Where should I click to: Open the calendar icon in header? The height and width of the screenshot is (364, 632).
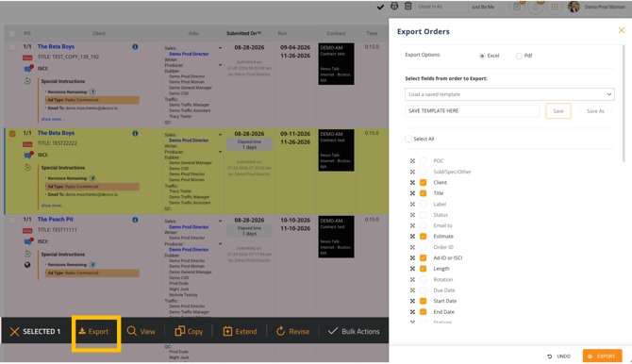517,7
